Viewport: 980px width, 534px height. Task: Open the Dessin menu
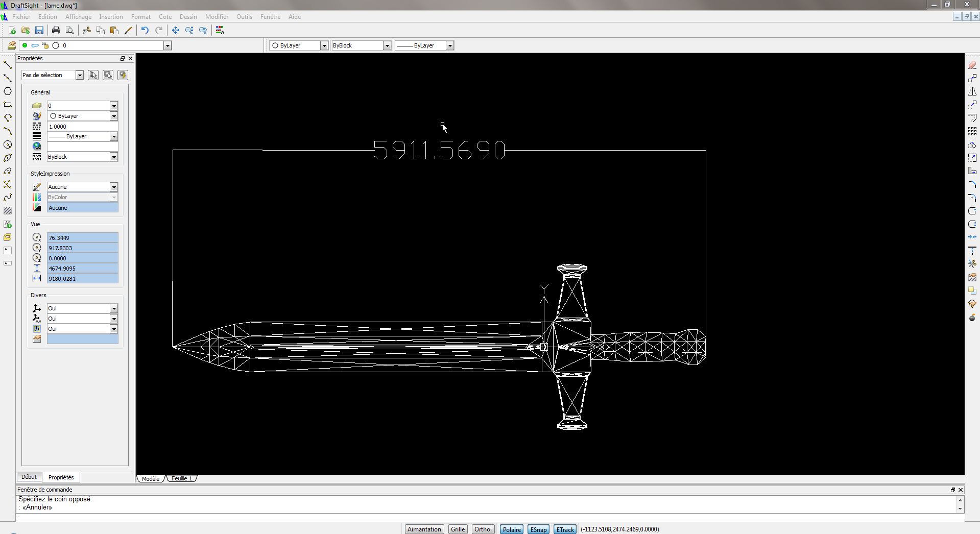point(188,17)
